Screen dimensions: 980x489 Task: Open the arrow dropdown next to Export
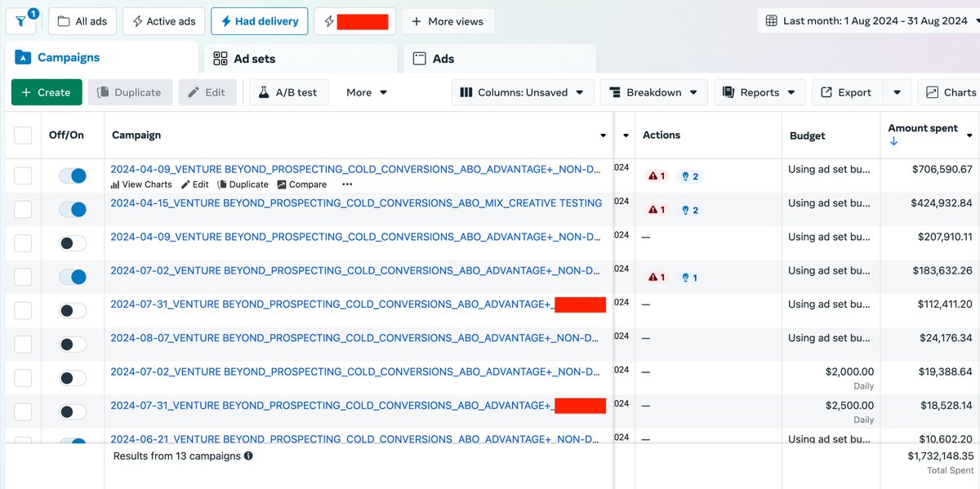coord(898,92)
